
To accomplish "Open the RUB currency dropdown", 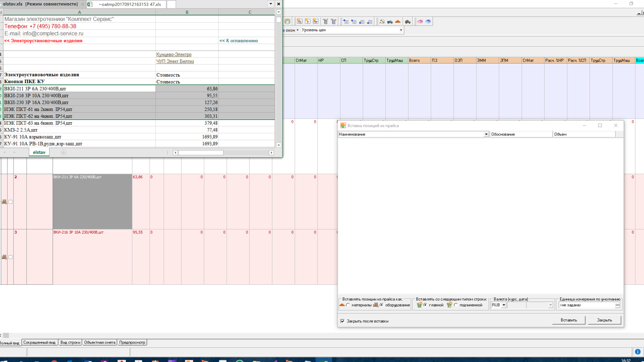I will 504,305.
